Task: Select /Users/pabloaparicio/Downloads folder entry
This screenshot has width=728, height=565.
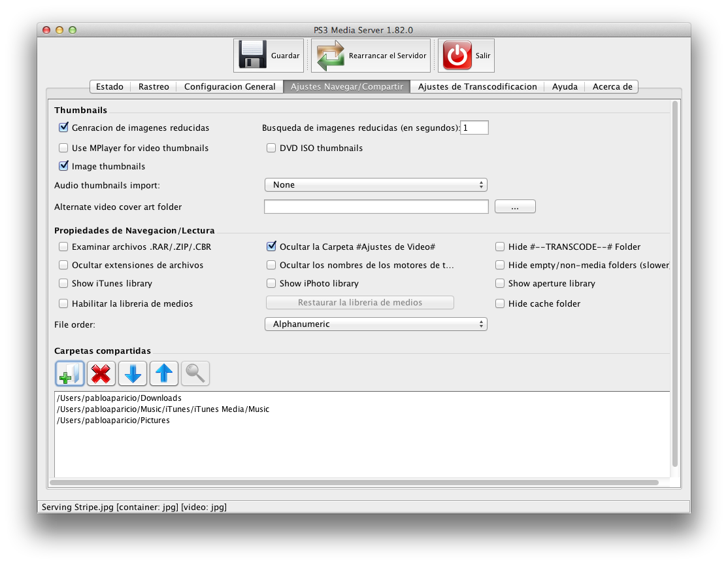Action: [119, 398]
